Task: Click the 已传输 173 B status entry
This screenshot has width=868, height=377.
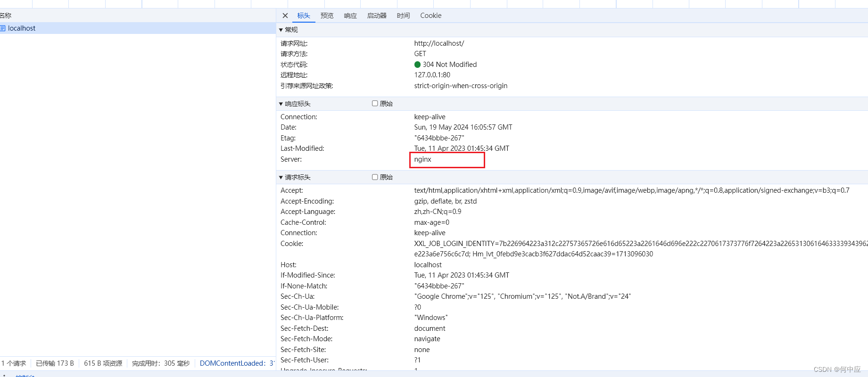Action: 55,363
